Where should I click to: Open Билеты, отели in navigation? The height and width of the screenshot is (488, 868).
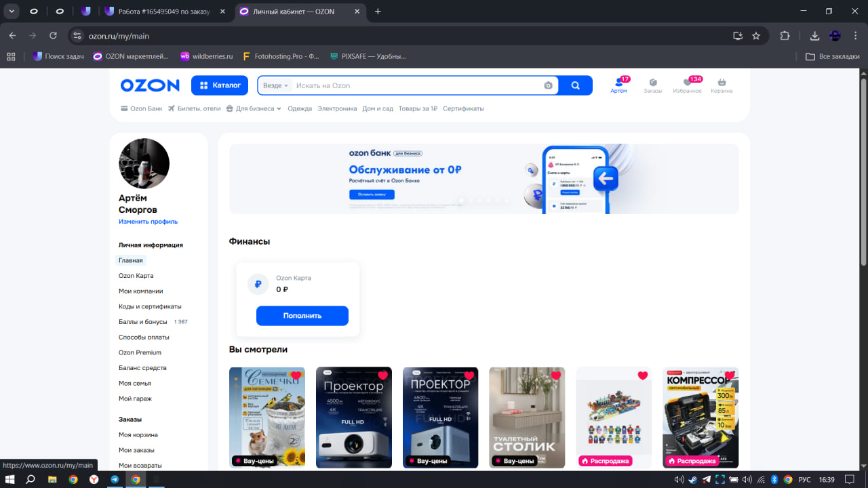(195, 108)
